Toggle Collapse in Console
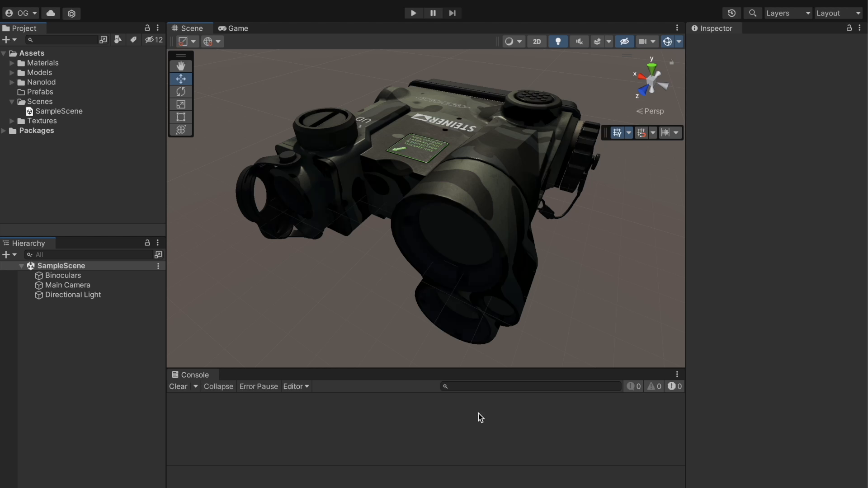Screen dimensions: 868x488 [218, 387]
